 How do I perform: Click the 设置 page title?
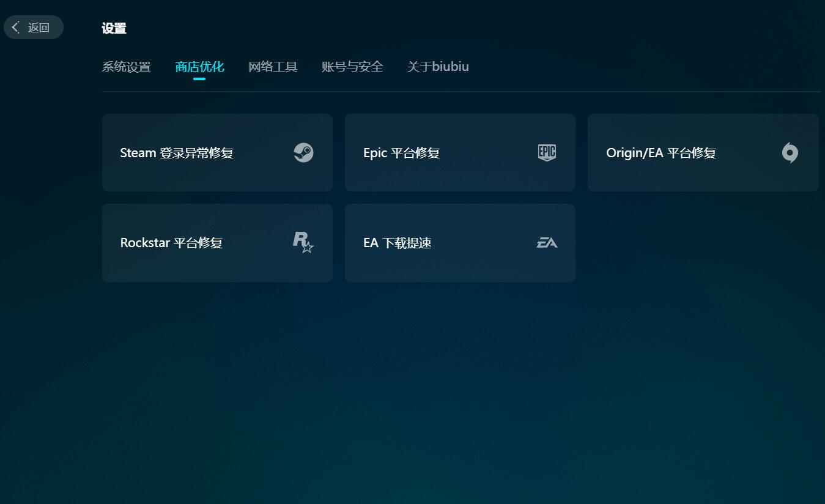114,28
